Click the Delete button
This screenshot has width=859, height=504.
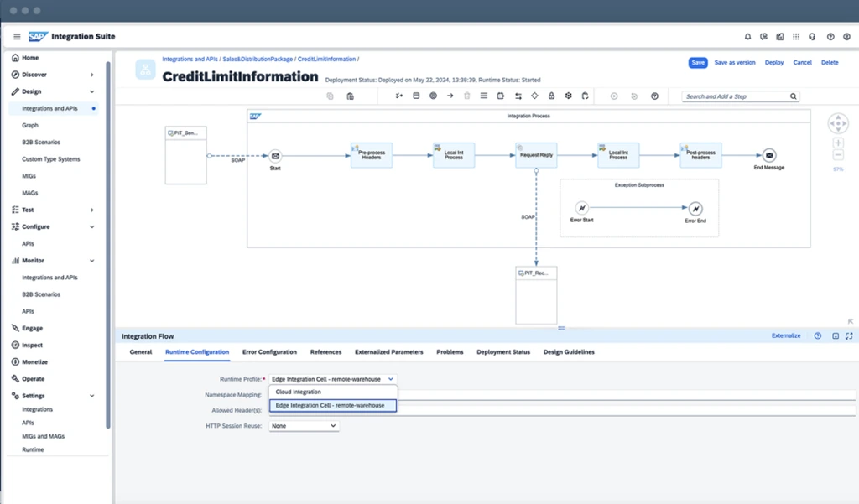830,62
